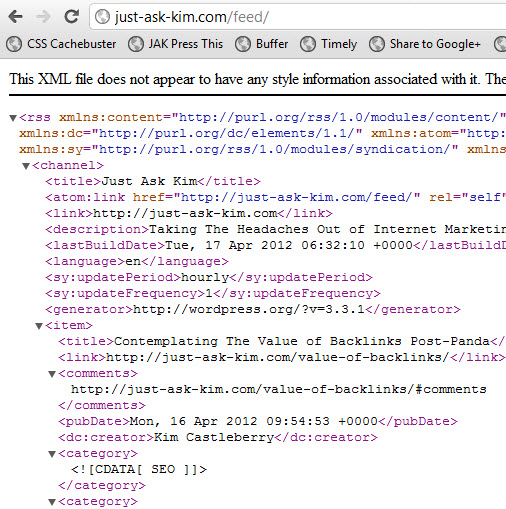Viewport: 506px width, 509px height.
Task: Open the Share to Google+ bookmark
Action: [x=425, y=44]
